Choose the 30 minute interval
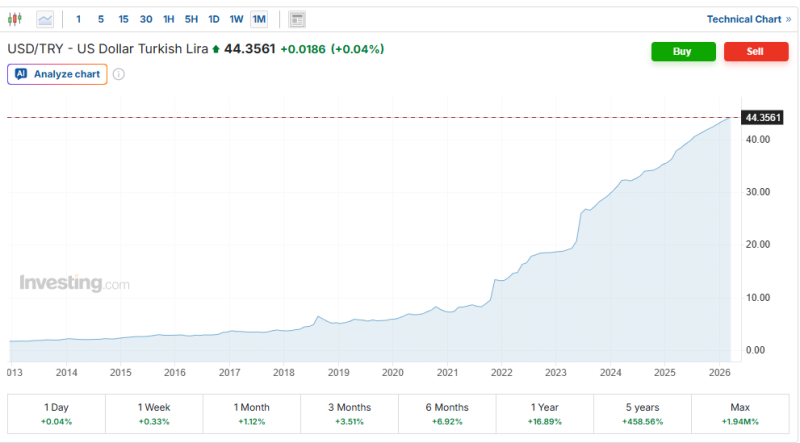The image size is (800, 443). [146, 19]
